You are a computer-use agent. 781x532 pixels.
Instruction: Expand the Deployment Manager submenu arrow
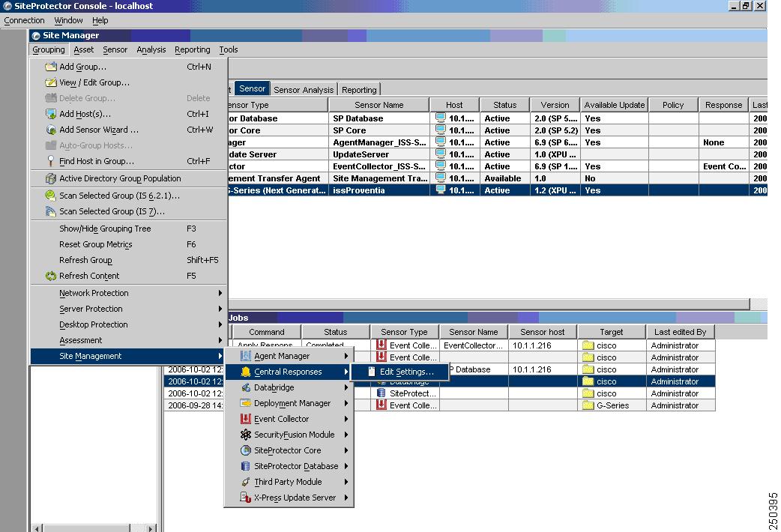click(x=346, y=403)
